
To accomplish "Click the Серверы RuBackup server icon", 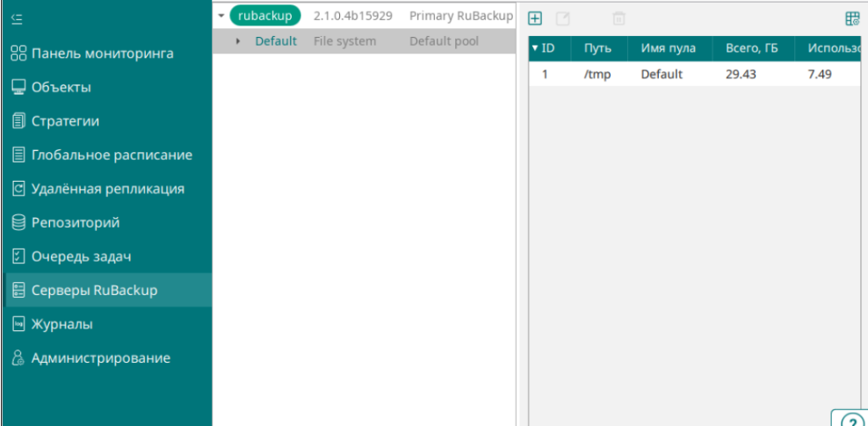I will point(18,291).
